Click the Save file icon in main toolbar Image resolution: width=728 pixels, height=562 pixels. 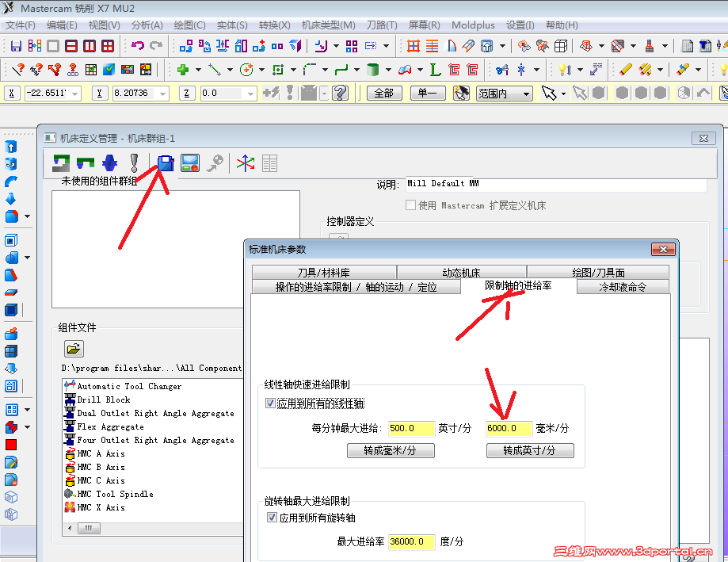(x=17, y=45)
